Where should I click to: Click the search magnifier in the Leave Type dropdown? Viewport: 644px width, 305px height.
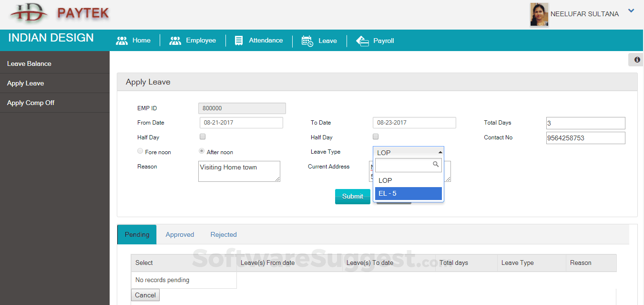click(436, 165)
